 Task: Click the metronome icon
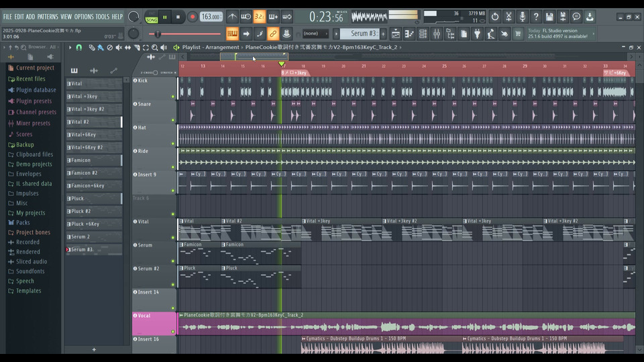(232, 17)
